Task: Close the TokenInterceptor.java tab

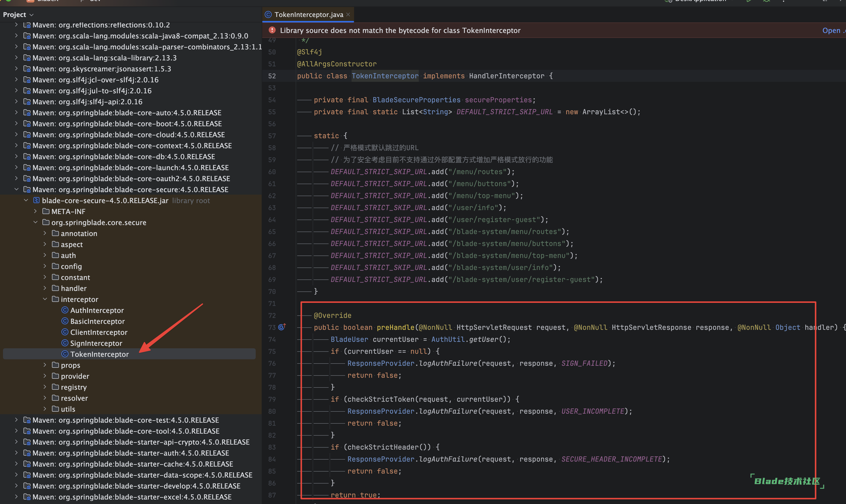Action: point(348,14)
